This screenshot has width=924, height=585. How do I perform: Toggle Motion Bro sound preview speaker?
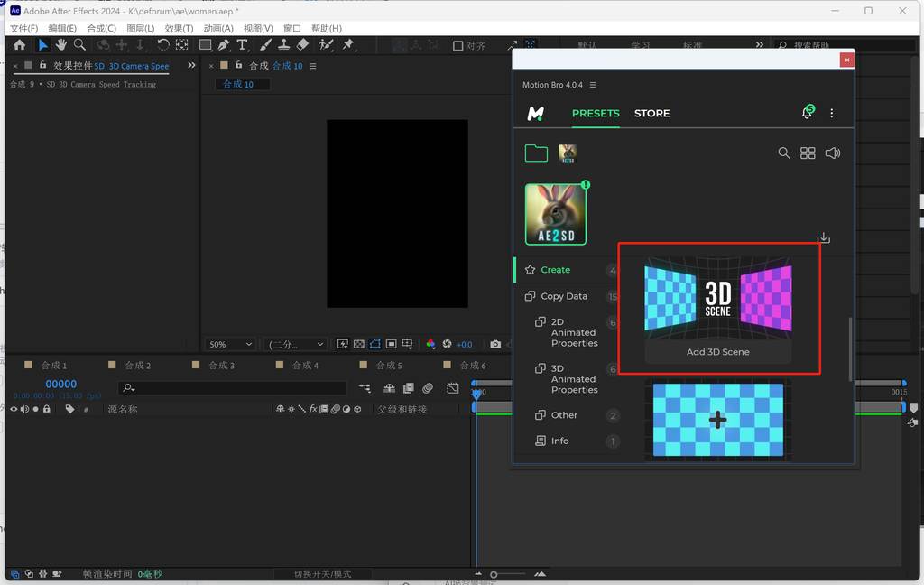832,153
